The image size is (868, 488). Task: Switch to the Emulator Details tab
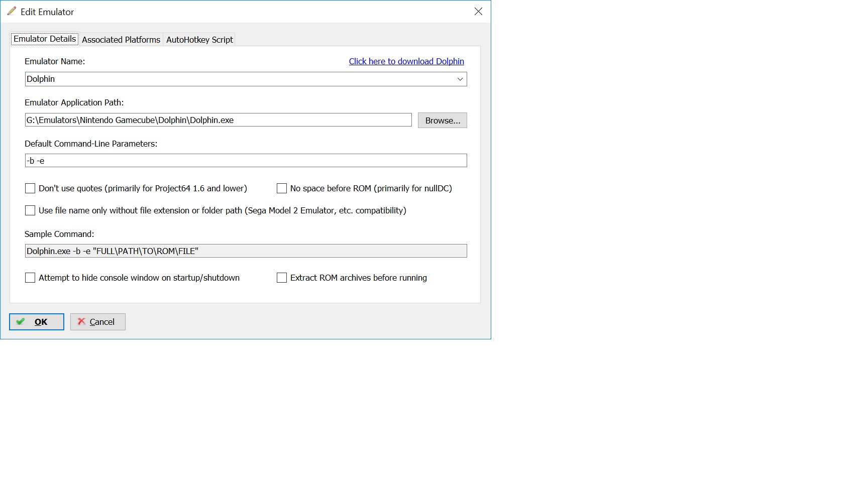point(45,39)
